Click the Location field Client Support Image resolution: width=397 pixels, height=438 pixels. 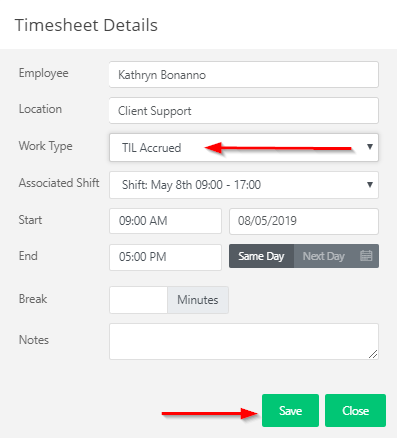pyautogui.click(x=244, y=111)
